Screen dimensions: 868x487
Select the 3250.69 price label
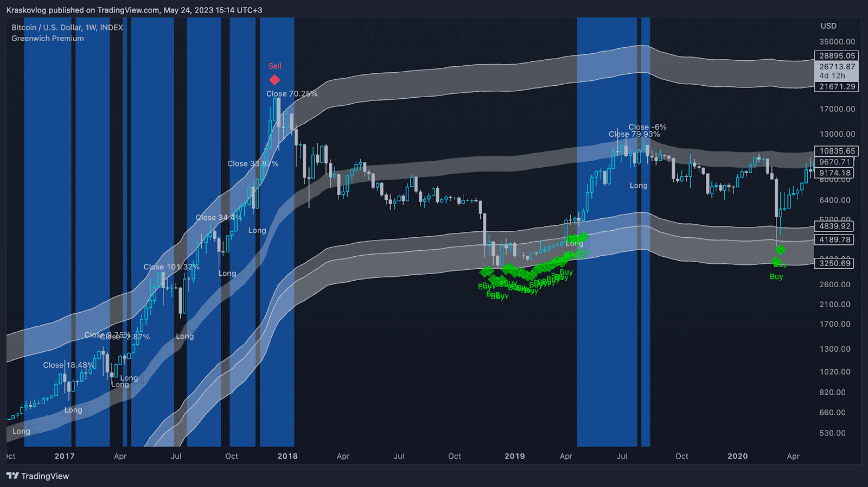click(834, 263)
